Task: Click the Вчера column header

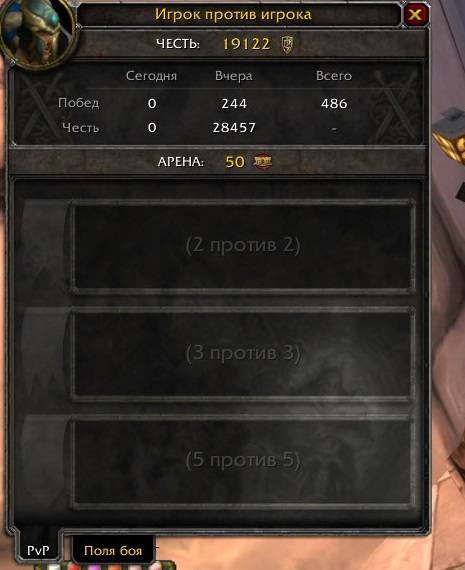Action: click(x=233, y=76)
